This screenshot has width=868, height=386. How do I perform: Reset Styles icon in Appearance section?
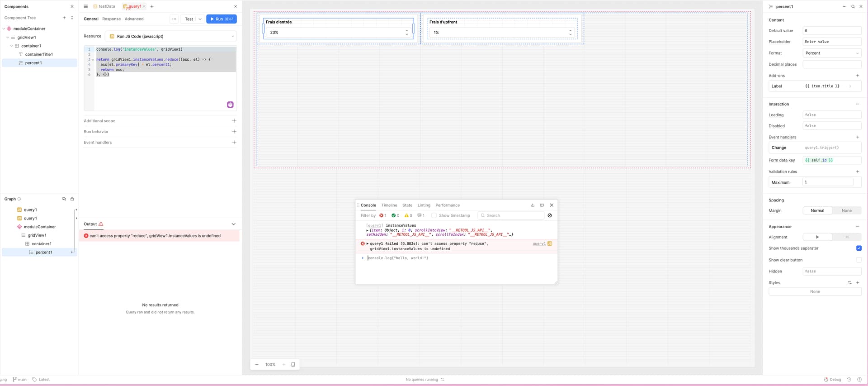click(x=849, y=283)
